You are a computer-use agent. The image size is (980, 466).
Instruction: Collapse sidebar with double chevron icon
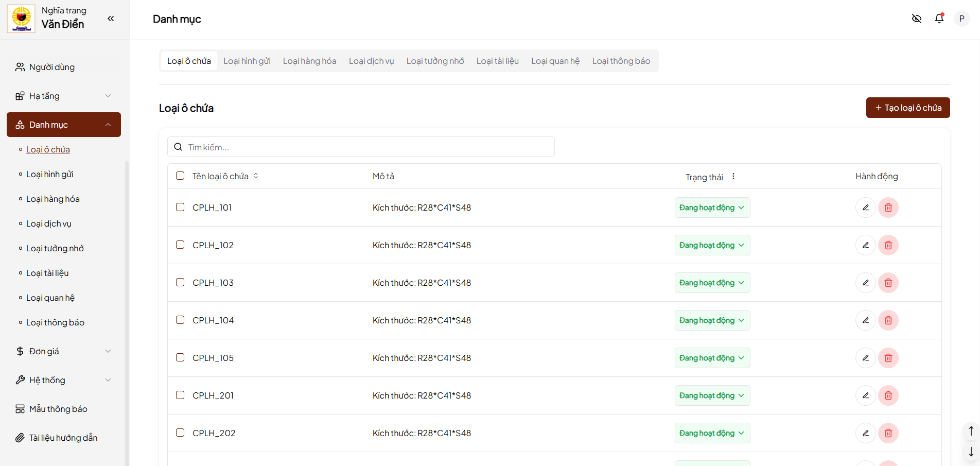pyautogui.click(x=111, y=19)
